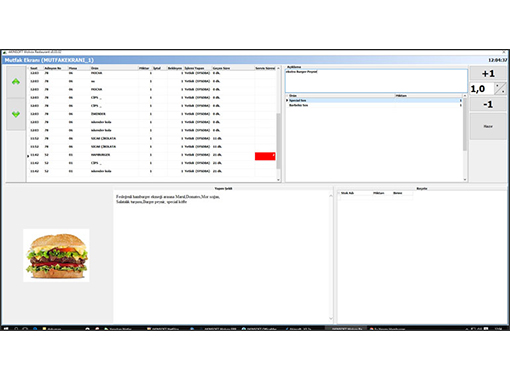Screen dimensions: 510x380
Task: Click the Hazır button
Action: tap(488, 126)
